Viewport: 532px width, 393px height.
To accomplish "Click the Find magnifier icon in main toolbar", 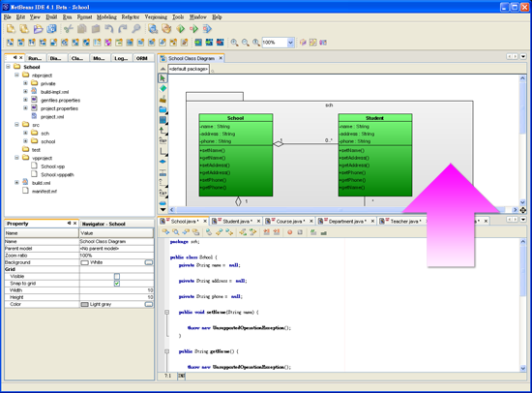I will [136, 29].
